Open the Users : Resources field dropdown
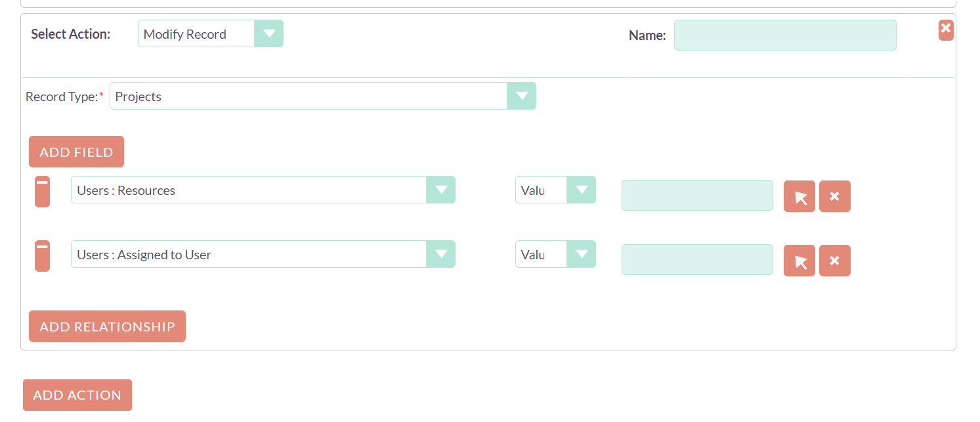 click(x=263, y=190)
